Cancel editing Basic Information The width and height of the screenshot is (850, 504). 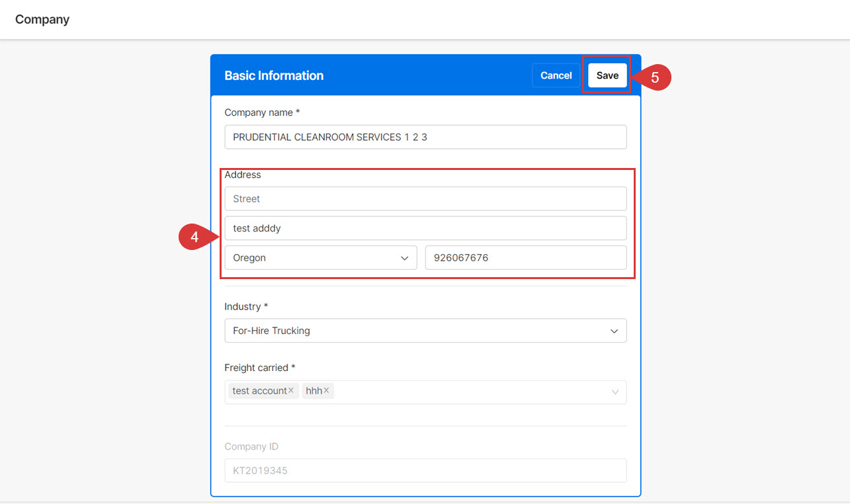(x=556, y=75)
